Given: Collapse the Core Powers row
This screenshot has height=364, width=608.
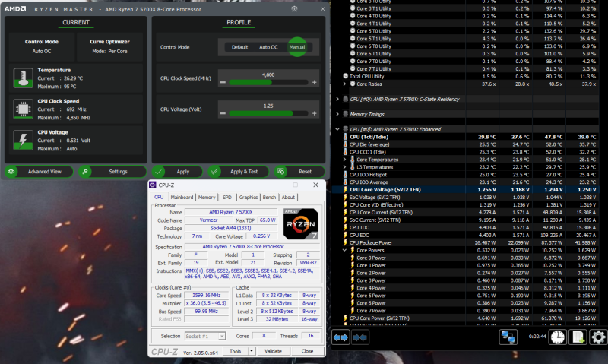Looking at the screenshot, I should pos(344,250).
